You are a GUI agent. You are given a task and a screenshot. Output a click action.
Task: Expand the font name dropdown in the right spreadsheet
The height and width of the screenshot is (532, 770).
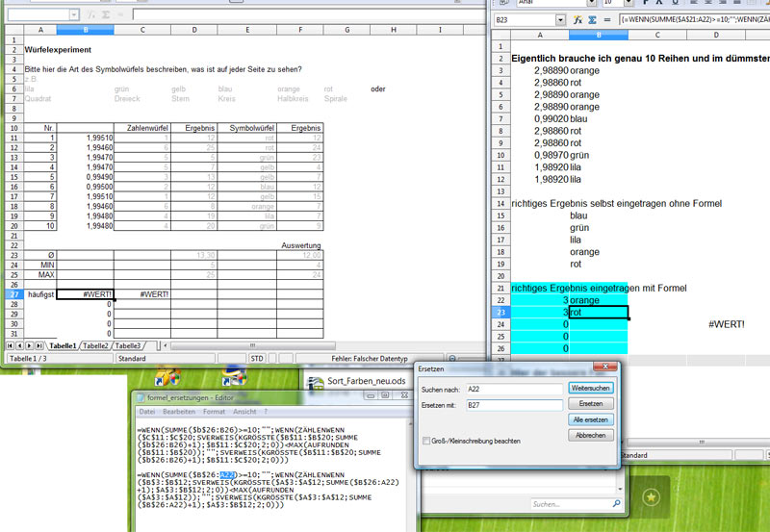point(591,3)
